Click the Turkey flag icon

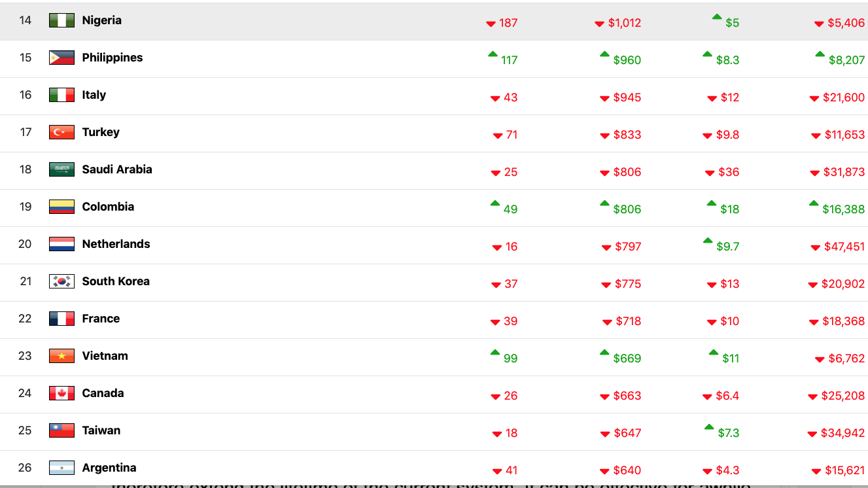(x=61, y=132)
